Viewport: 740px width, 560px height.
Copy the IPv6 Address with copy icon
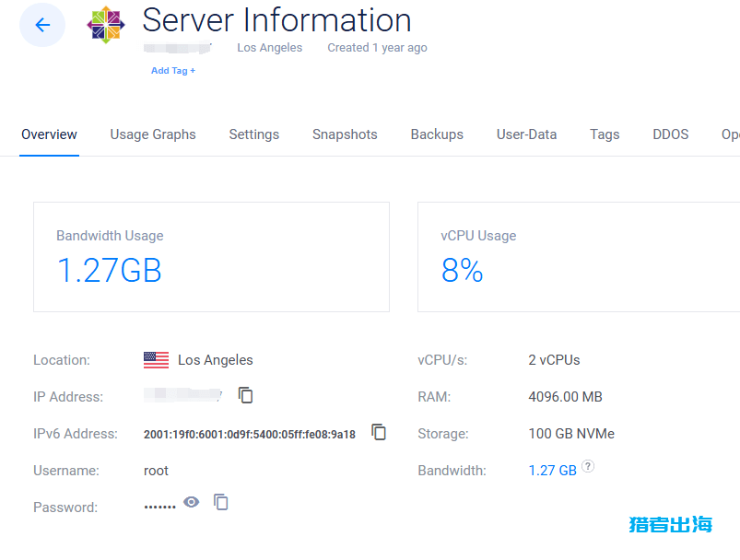[x=379, y=432]
